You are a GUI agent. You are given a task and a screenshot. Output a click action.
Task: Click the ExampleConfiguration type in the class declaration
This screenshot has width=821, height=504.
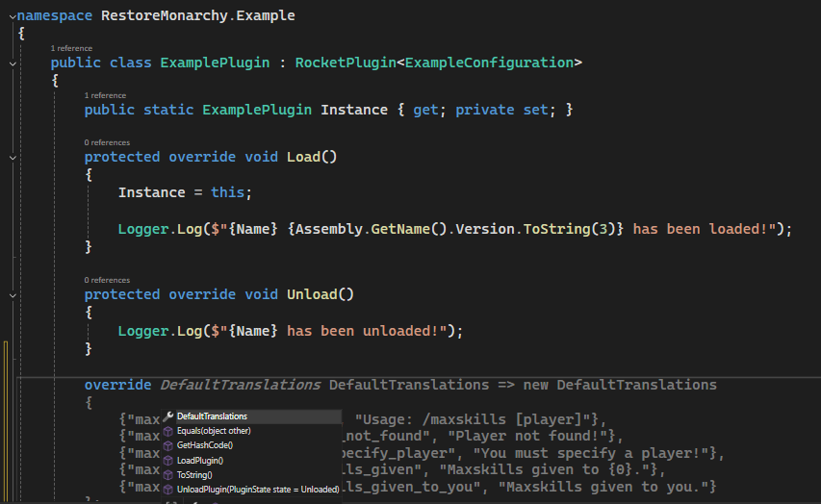(489, 63)
